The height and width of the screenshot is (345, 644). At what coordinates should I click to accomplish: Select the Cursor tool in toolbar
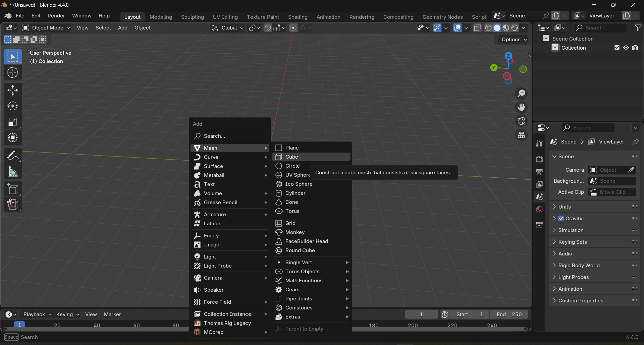13,73
